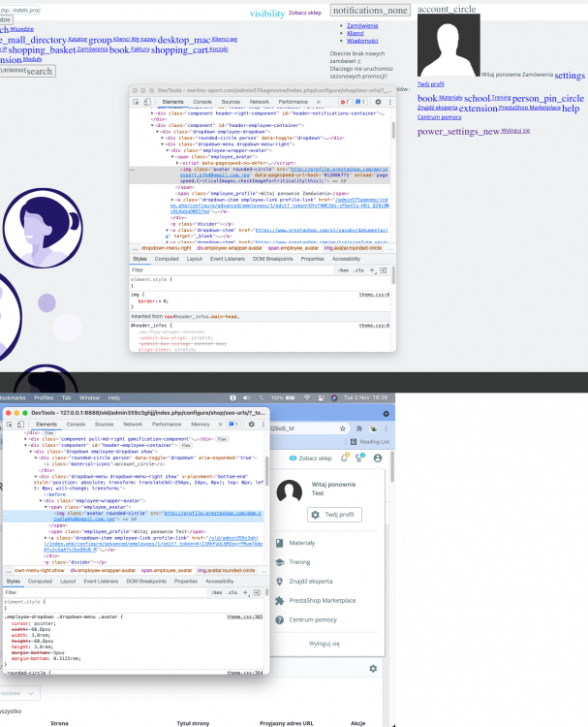Activate element inspector in merino-sport DevTools window

[136, 102]
